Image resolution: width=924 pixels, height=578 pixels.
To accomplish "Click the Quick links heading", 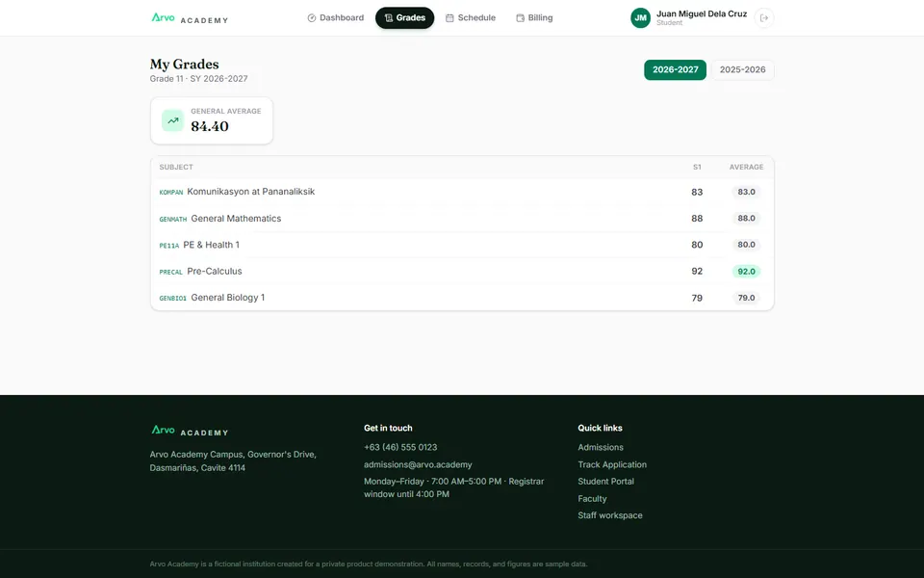I will coord(600,428).
